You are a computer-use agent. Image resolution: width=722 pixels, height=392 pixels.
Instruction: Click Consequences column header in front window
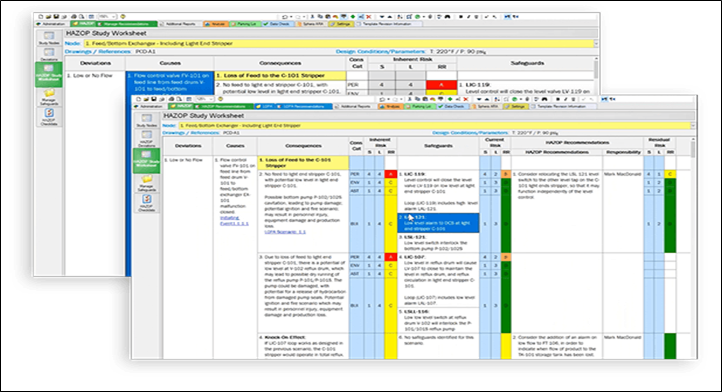point(303,146)
